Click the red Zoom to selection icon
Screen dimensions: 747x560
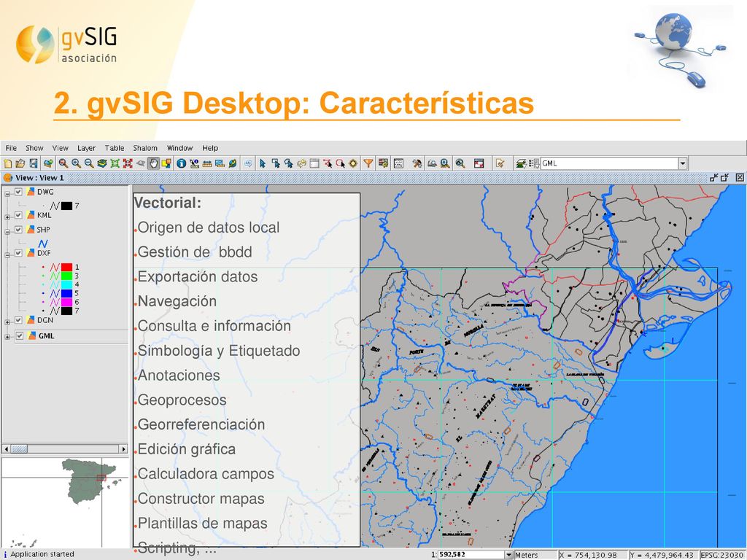tap(128, 163)
